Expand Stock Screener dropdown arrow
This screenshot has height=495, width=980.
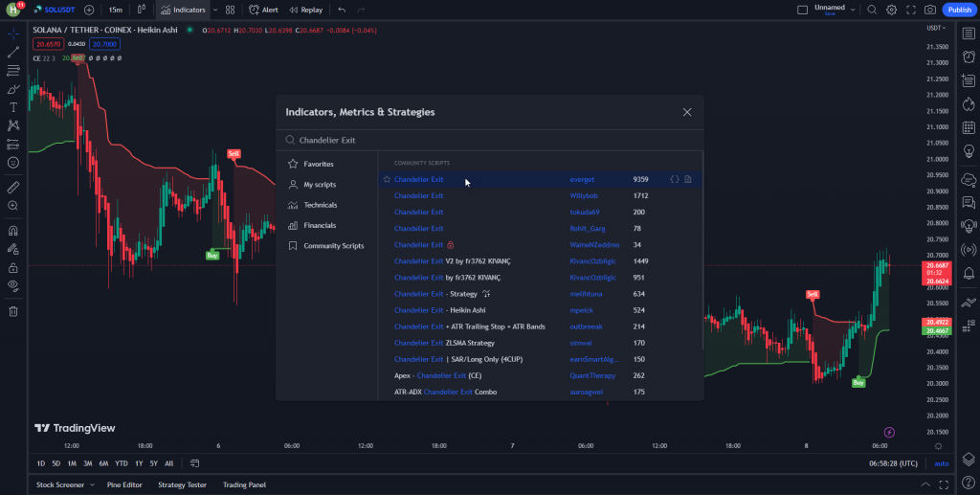point(92,485)
